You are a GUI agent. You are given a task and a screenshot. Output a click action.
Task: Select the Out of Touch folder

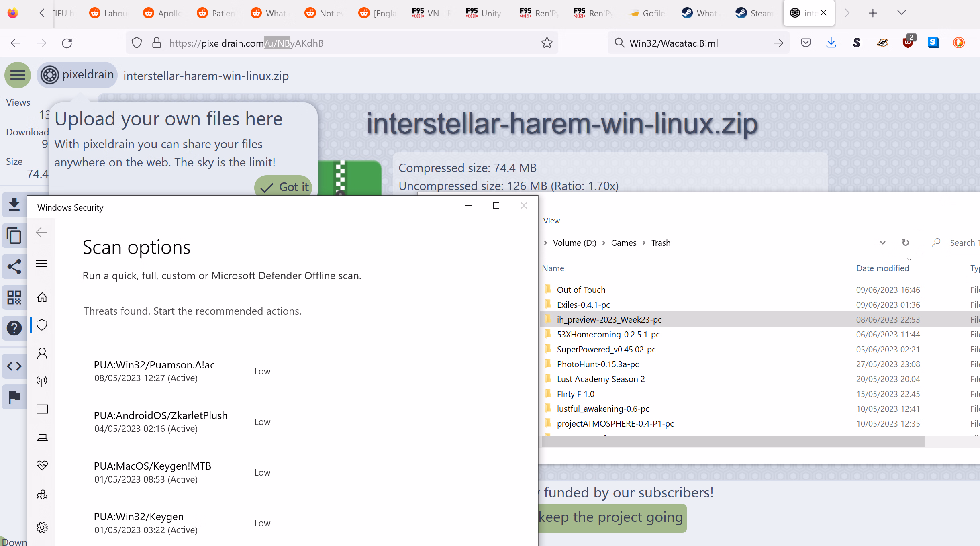581,290
